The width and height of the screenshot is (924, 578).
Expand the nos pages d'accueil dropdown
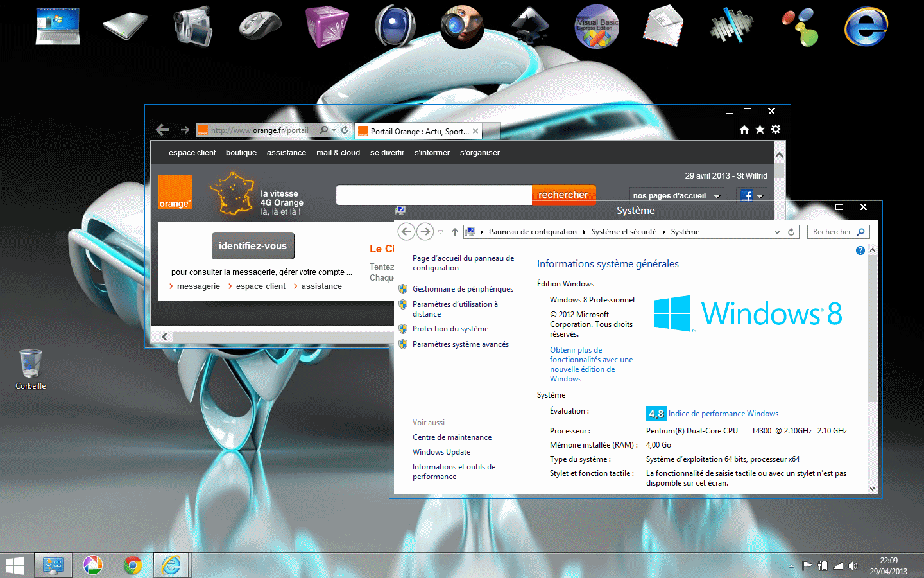[717, 196]
